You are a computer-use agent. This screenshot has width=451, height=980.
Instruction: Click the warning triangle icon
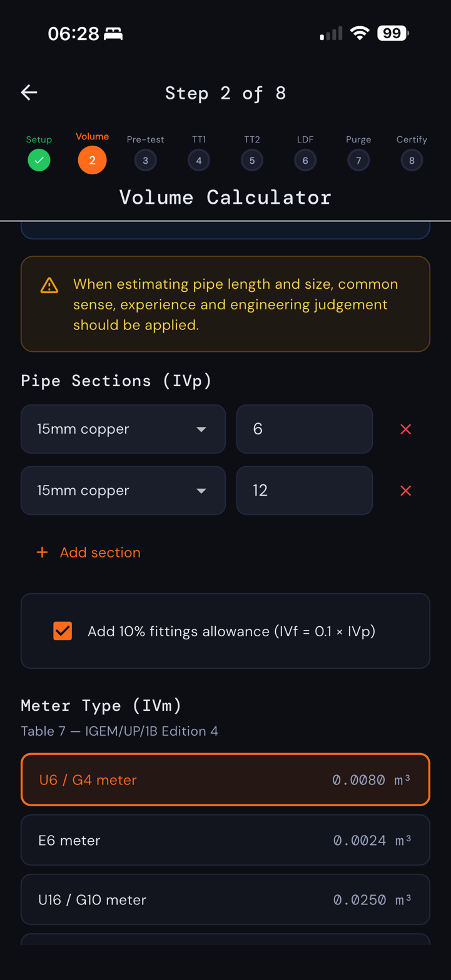[x=49, y=285]
